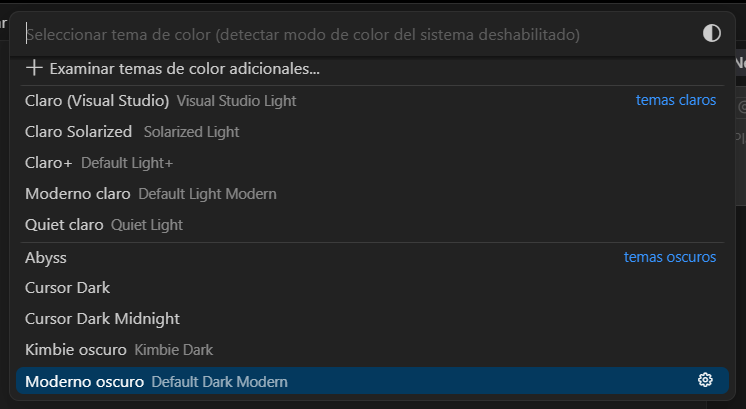
Task: Click the plus icon to browse themes
Action: point(34,68)
